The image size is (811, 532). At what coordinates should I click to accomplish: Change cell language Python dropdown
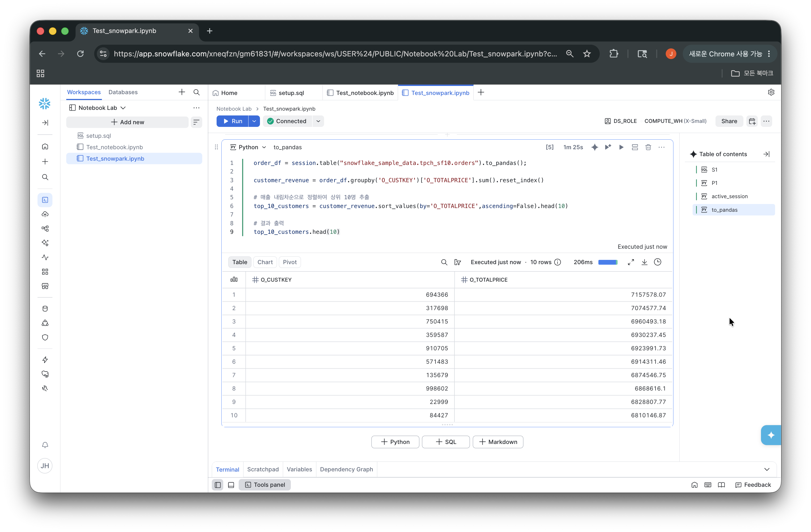click(x=248, y=147)
